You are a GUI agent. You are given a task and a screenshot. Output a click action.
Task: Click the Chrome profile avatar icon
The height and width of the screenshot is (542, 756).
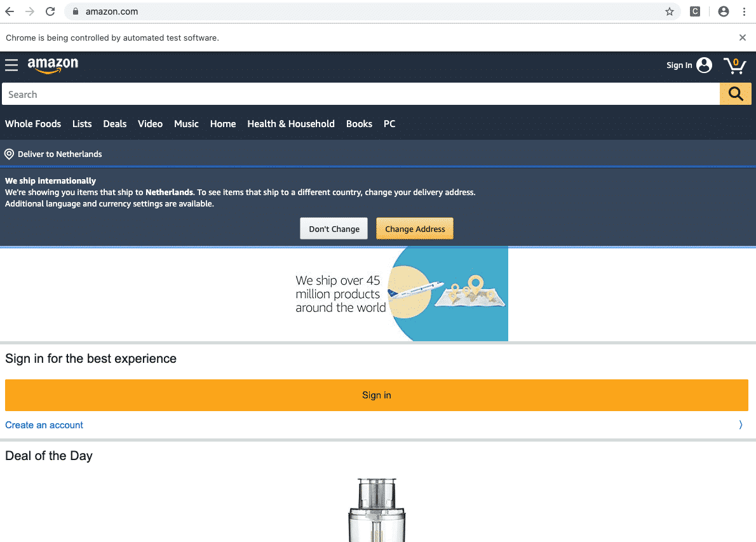point(723,11)
